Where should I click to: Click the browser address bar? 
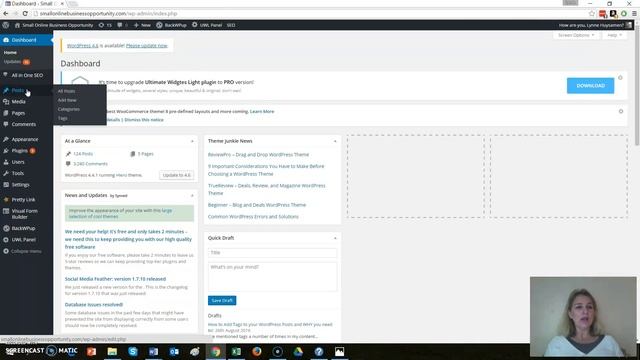310,13
